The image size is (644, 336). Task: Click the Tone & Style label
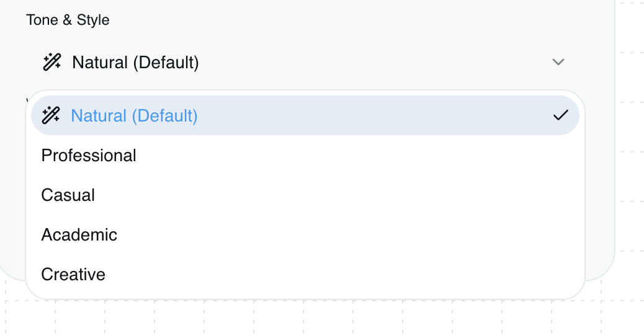pyautogui.click(x=68, y=20)
